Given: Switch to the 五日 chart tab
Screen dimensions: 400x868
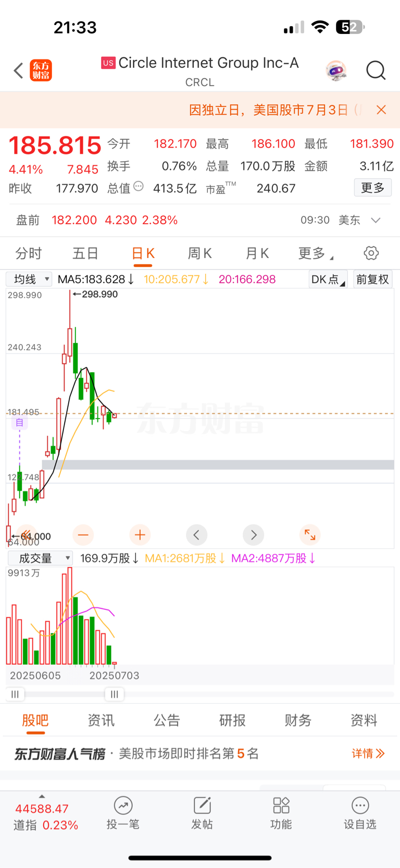Looking at the screenshot, I should tap(85, 254).
